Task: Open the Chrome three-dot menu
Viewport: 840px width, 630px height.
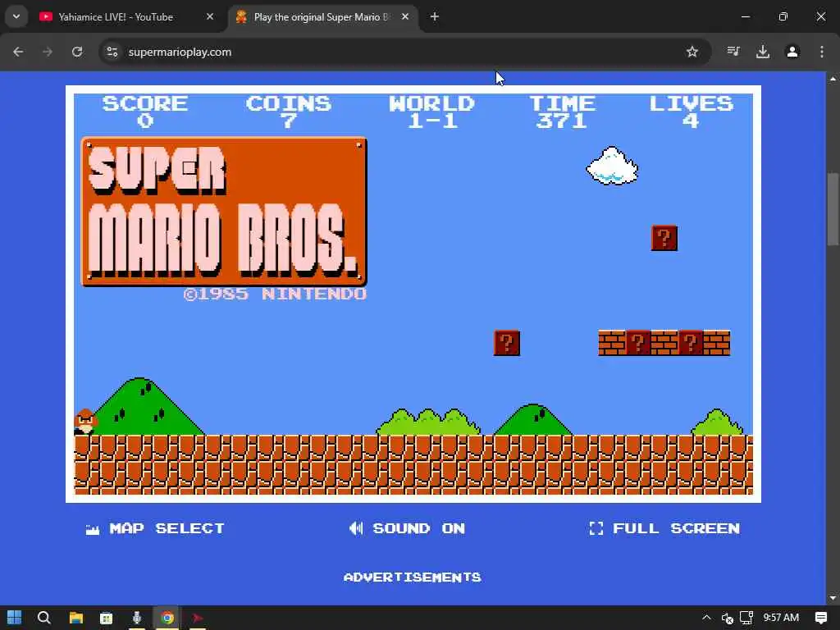Action: [x=822, y=52]
